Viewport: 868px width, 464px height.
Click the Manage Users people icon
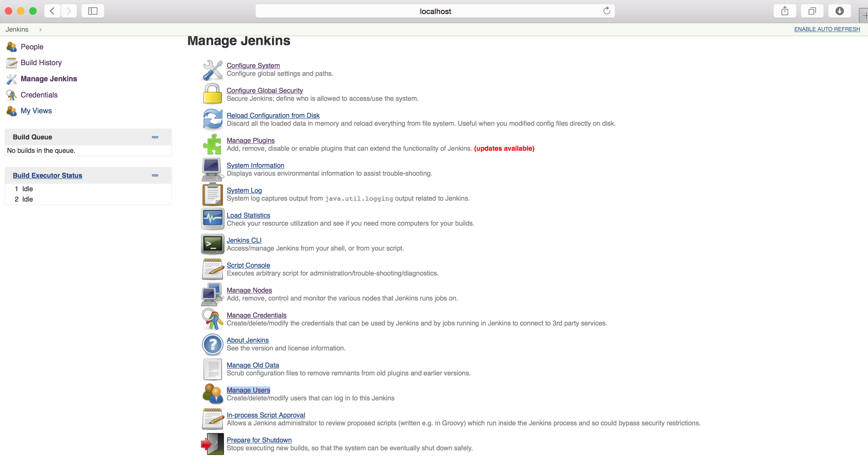tap(213, 394)
